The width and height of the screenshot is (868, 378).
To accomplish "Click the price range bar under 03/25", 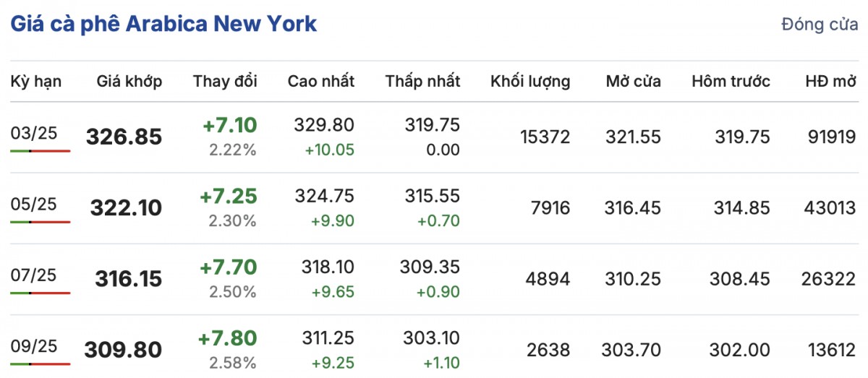I will pos(41,151).
